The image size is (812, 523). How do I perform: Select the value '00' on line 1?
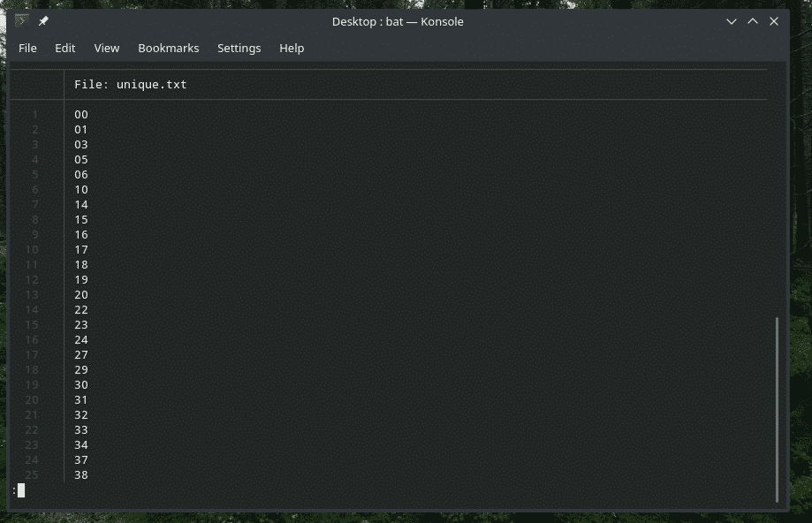click(81, 115)
